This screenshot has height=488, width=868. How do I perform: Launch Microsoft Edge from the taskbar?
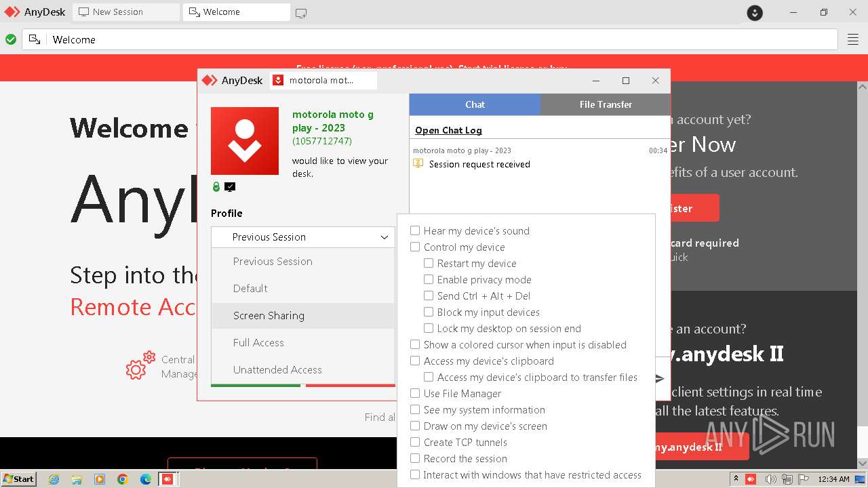146,479
